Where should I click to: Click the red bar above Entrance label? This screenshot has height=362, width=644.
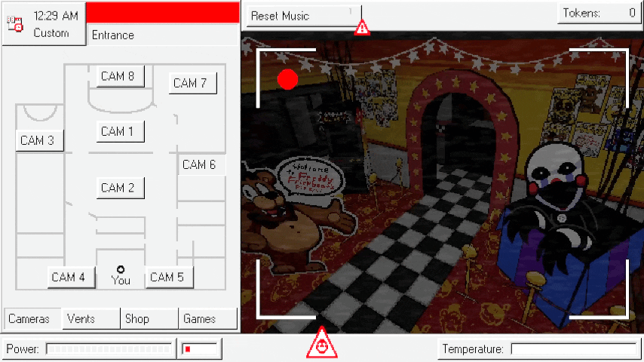click(163, 12)
